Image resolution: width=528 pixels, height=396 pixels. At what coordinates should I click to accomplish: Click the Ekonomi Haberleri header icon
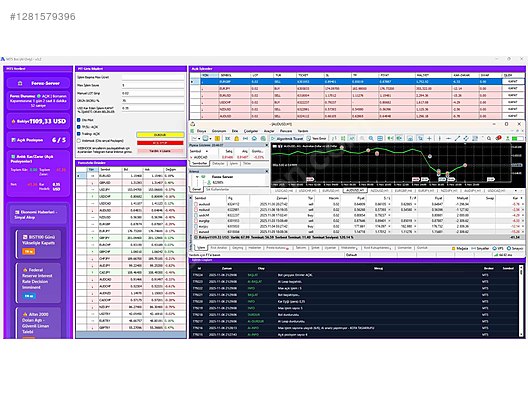point(17,212)
